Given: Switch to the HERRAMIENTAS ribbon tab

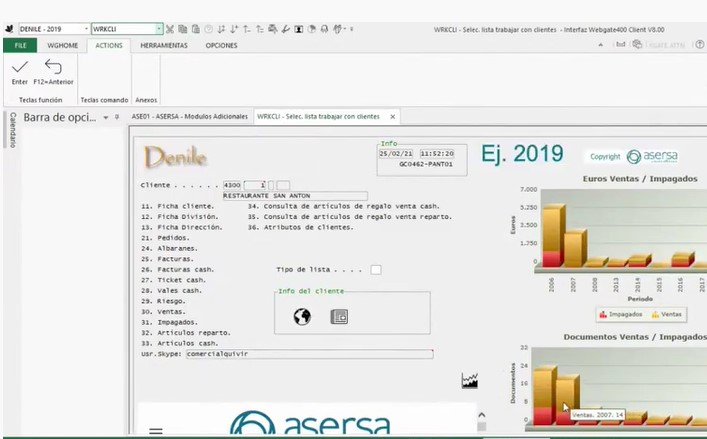Looking at the screenshot, I should pos(164,46).
